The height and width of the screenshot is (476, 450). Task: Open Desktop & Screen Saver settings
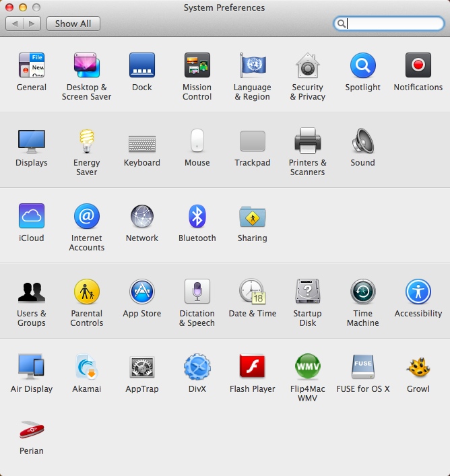point(86,66)
